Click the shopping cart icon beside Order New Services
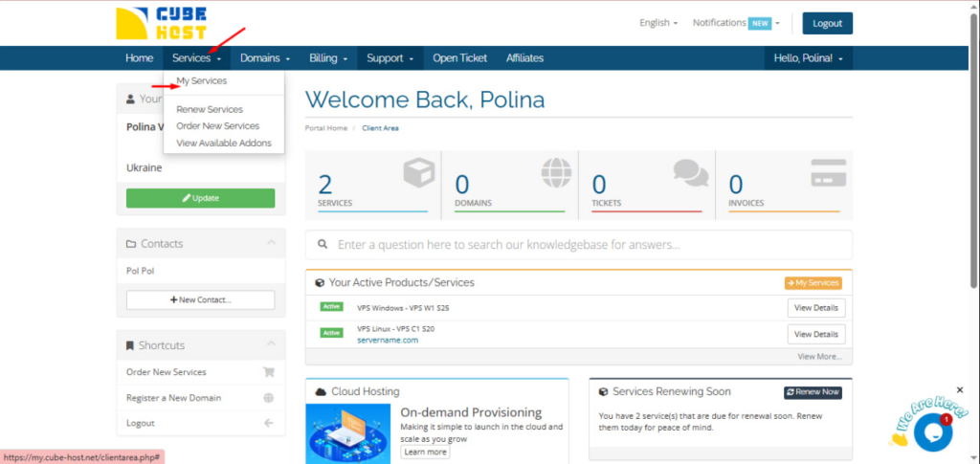The width and height of the screenshot is (980, 464). point(268,372)
